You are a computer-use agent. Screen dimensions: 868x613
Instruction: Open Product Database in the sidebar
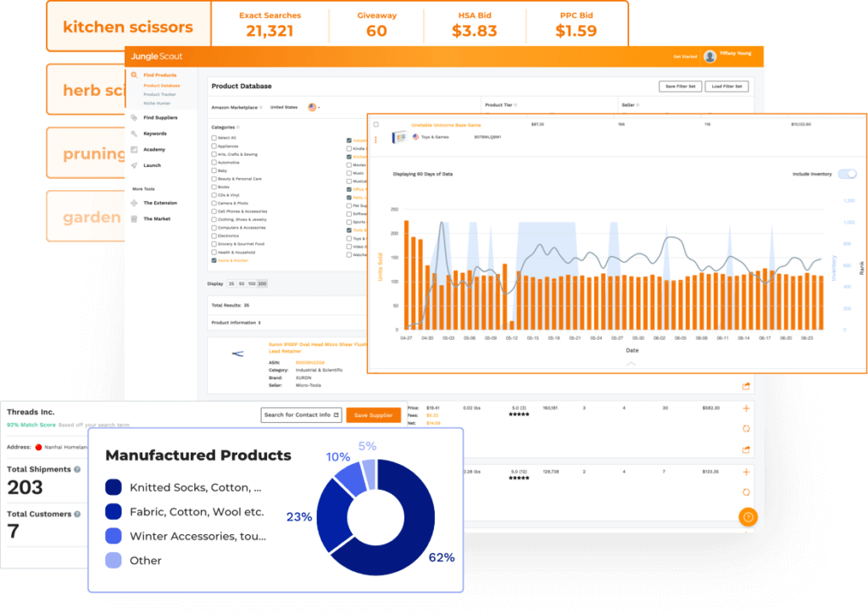pos(162,86)
